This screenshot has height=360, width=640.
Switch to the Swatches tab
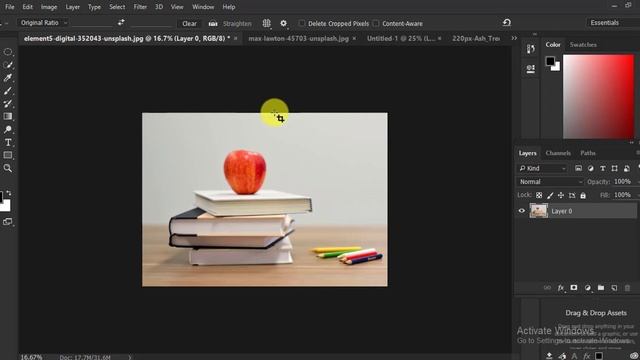click(583, 44)
